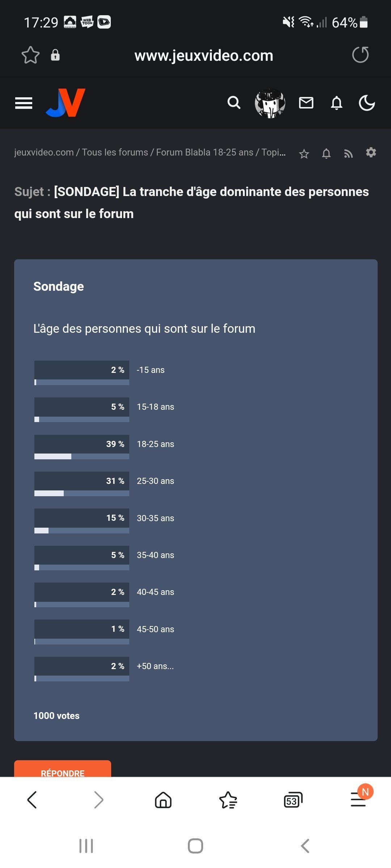The width and height of the screenshot is (391, 868).
Task: Open notifications bell in the header
Action: (337, 103)
